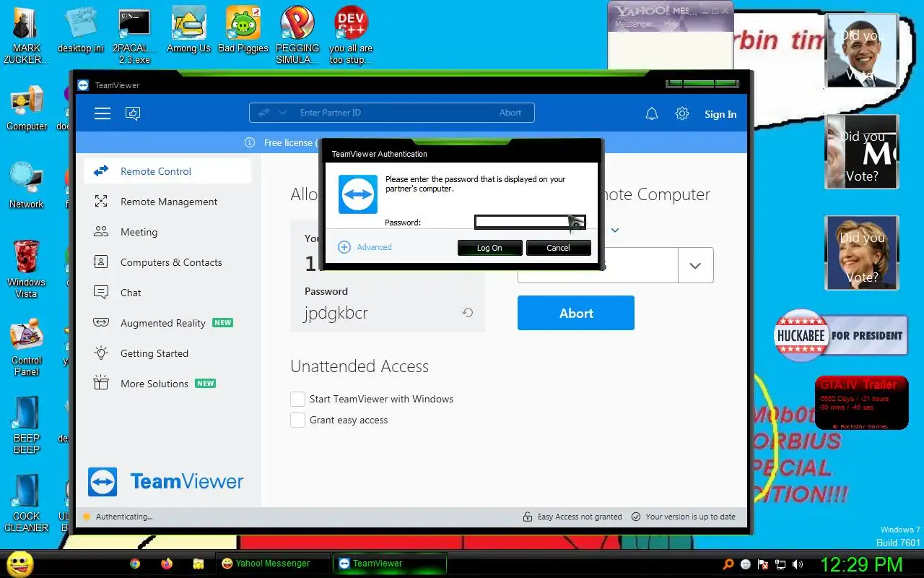
Task: Enable Start TeamViewer with Windows
Action: 297,399
